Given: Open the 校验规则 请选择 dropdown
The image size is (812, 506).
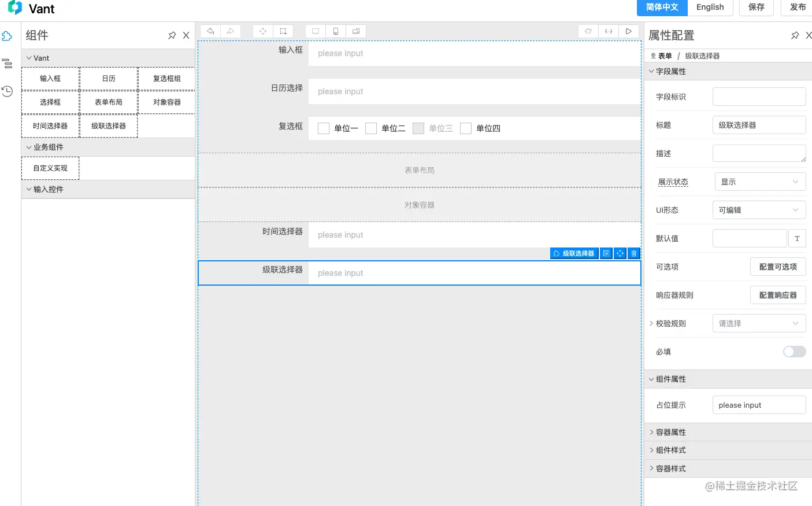Looking at the screenshot, I should click(x=759, y=323).
